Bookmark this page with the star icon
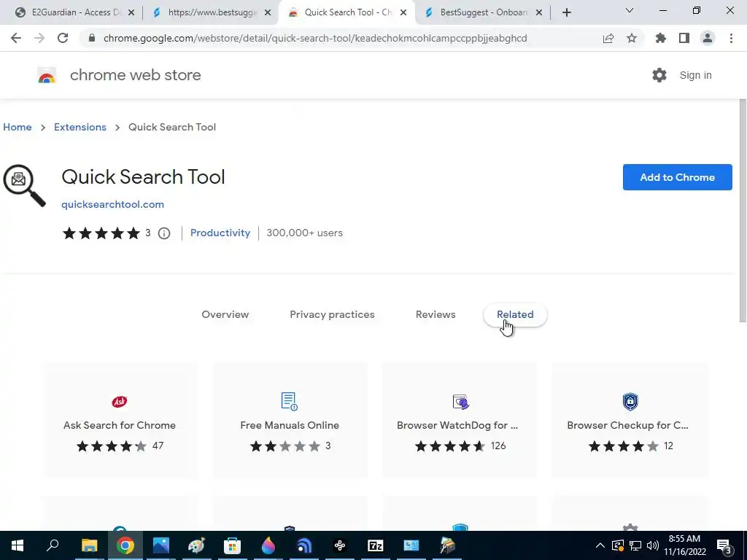The image size is (747, 560). [632, 38]
